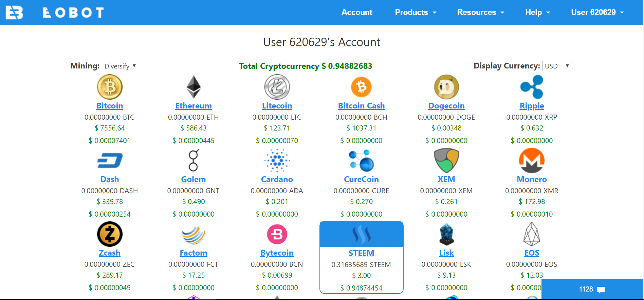The width and height of the screenshot is (644, 300).
Task: Click the Zcash price $ 289.17
Action: point(110,275)
